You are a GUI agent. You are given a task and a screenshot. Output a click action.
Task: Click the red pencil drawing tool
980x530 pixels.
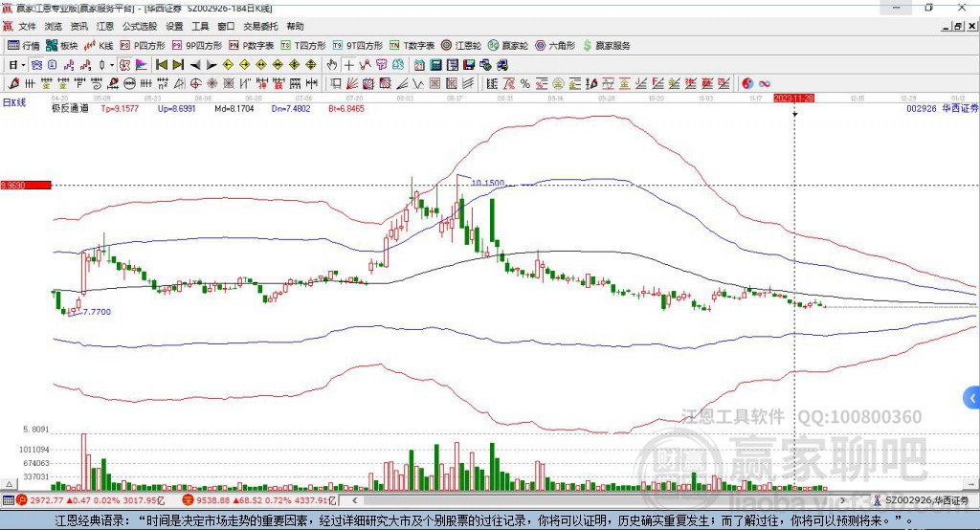pos(13,84)
